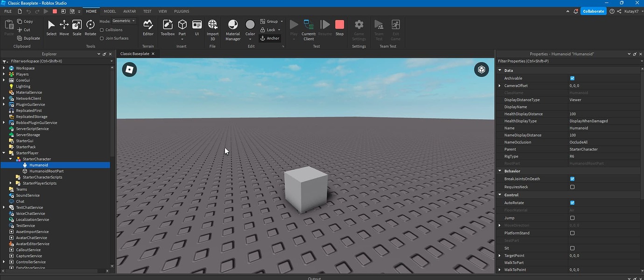Switch to the MODEL ribbon tab

(110, 11)
